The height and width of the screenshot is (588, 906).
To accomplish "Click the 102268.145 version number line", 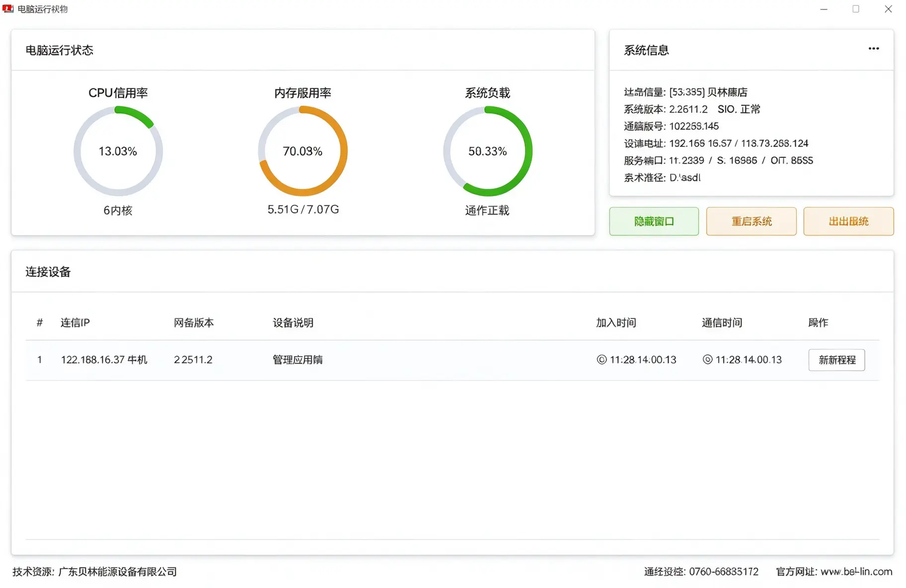I will pyautogui.click(x=671, y=126).
